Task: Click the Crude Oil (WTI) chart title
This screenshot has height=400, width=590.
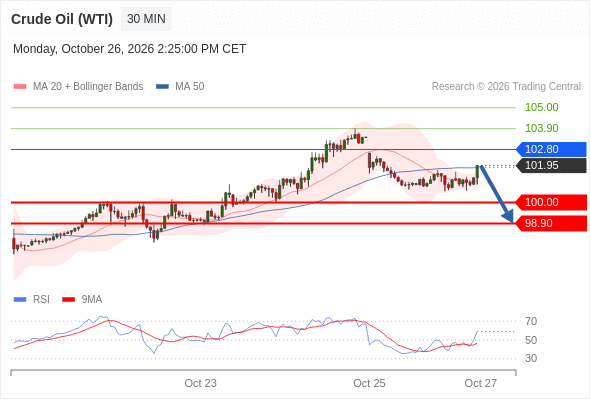Action: pos(62,19)
